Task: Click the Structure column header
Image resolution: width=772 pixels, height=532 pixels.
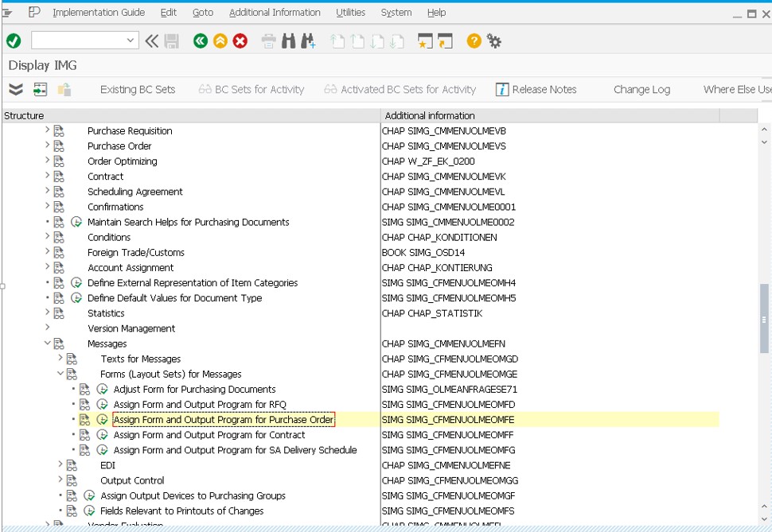Action: pos(191,115)
